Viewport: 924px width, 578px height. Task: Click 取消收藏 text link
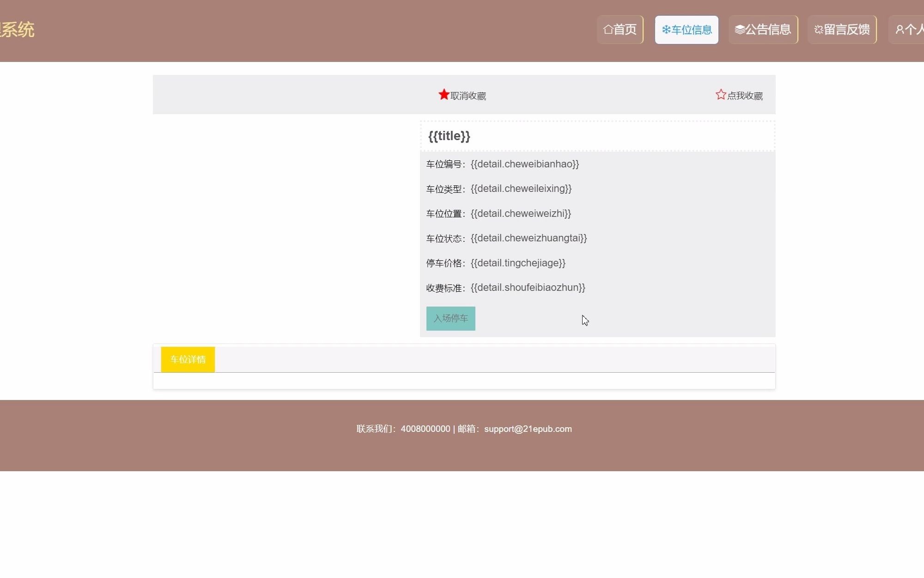[x=468, y=96]
